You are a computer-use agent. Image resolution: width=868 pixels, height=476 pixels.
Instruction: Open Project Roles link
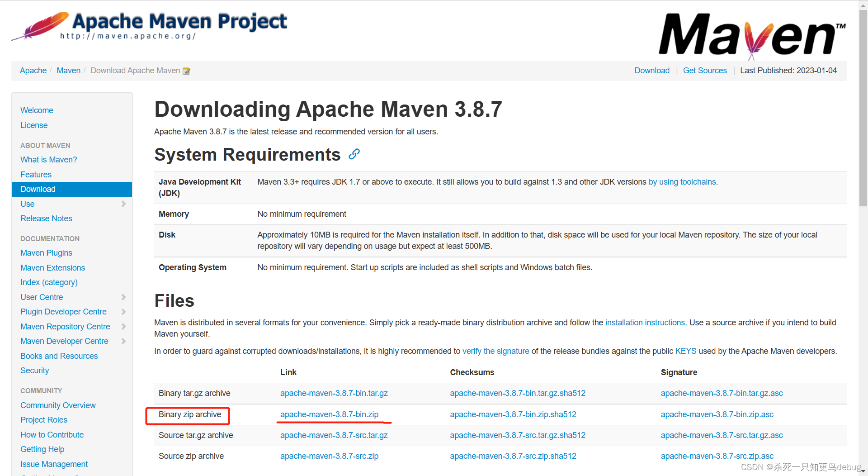click(44, 420)
